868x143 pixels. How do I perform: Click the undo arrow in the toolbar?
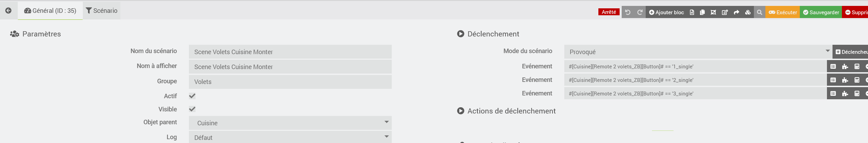point(628,12)
